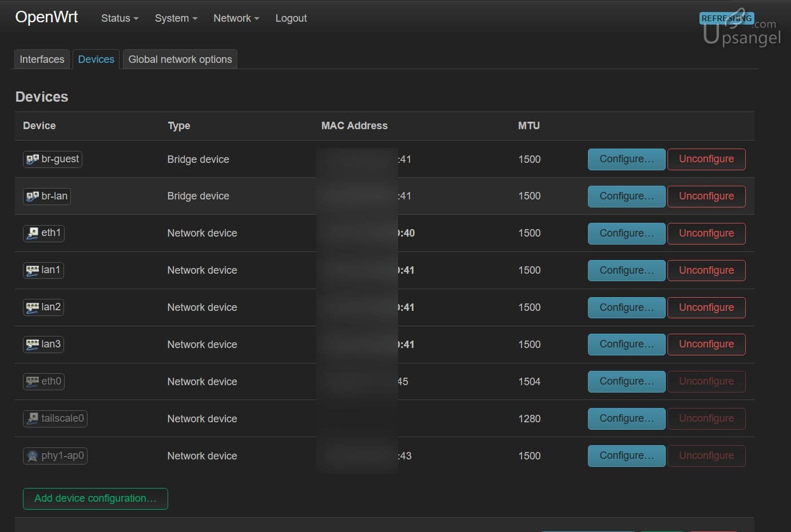791x532 pixels.
Task: Click the br-guest bridge device icon
Action: pyautogui.click(x=33, y=159)
